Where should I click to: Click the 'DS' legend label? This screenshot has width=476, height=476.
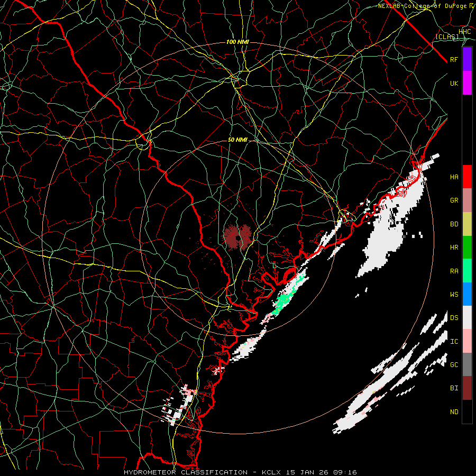point(454,318)
